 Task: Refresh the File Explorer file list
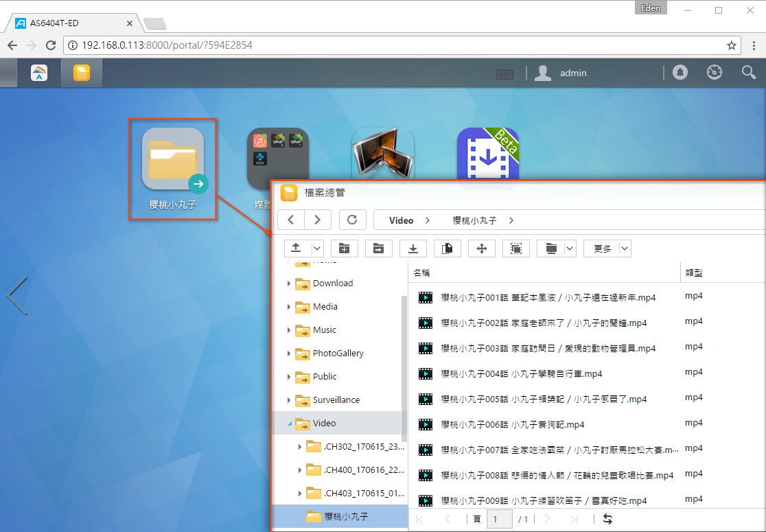352,220
